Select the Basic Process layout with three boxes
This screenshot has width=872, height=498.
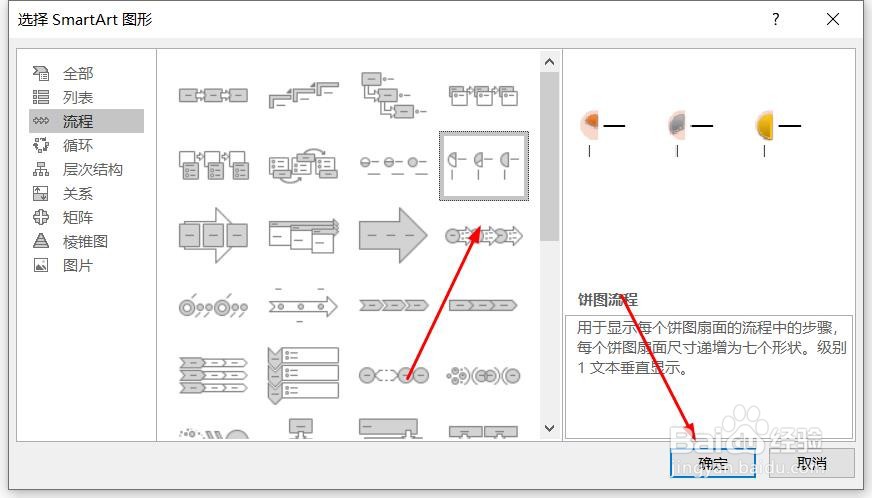pos(214,96)
